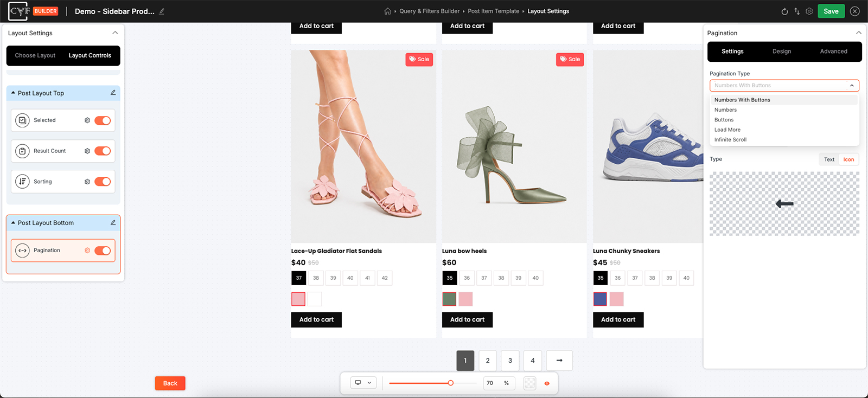Screen dimensions: 868x398
Task: Click the Selected control icon
Action: [22, 120]
